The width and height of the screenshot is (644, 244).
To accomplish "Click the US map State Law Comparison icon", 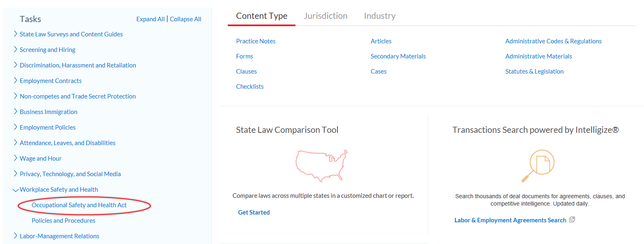I will coord(322,166).
